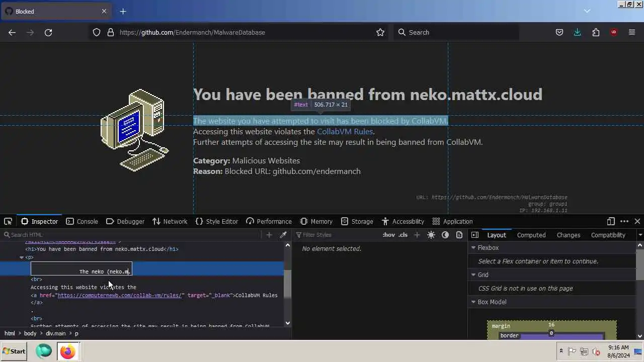Go back one page in Firefox
644x362 pixels.
pos(12,32)
